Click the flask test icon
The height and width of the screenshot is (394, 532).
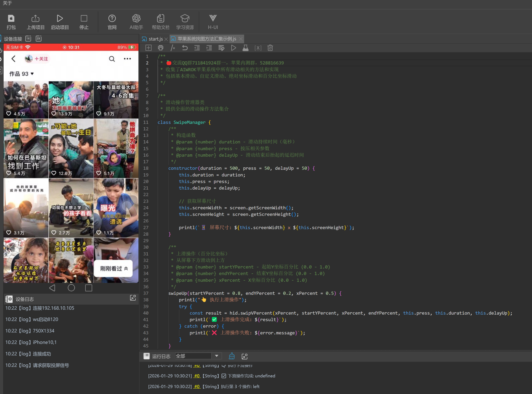(245, 48)
